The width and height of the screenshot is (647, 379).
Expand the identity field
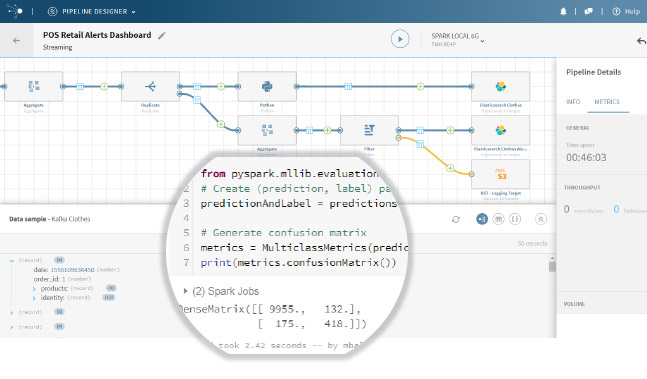pos(34,298)
